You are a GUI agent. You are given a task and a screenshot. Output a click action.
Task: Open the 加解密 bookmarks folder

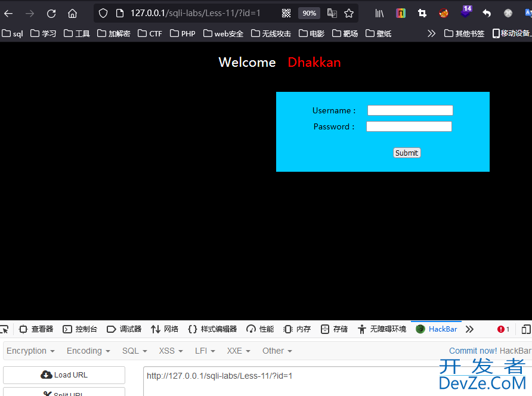point(114,33)
